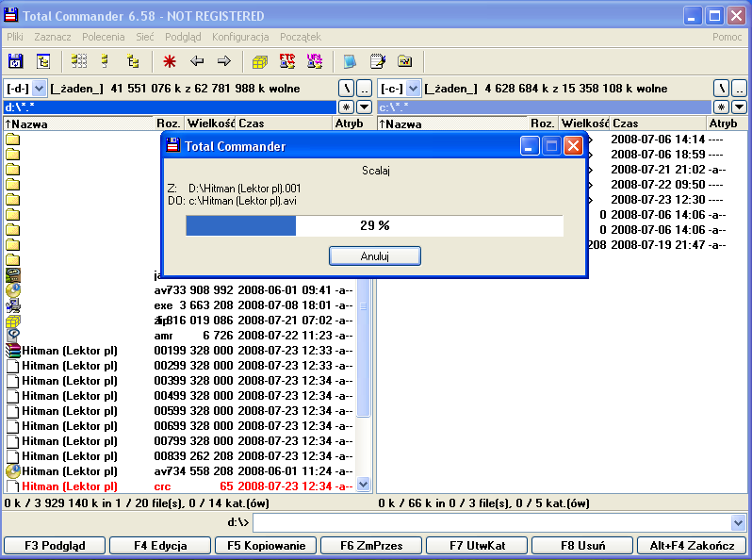Image resolution: width=752 pixels, height=560 pixels.
Task: Click the right arrow Forward icon
Action: pyautogui.click(x=224, y=61)
